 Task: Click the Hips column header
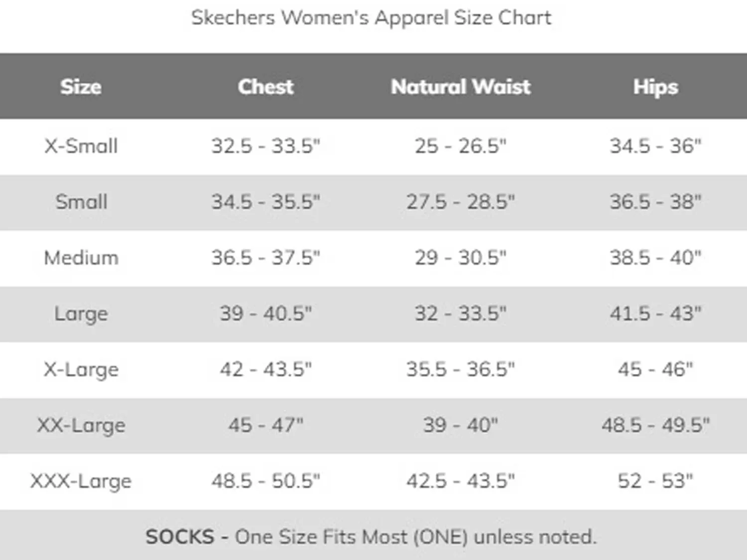point(655,87)
